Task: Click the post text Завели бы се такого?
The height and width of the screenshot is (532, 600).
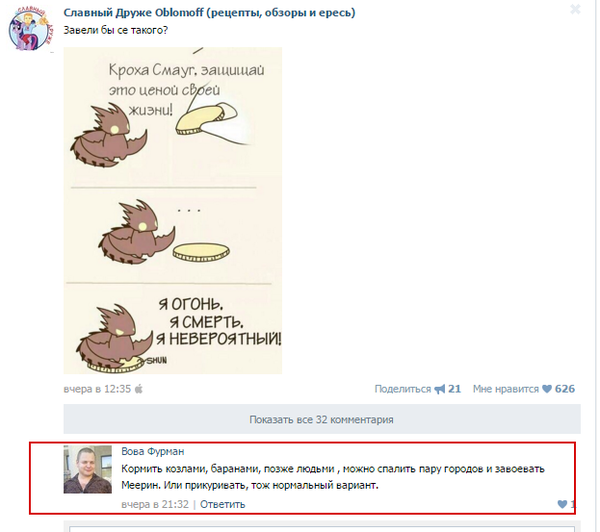Action: click(116, 30)
